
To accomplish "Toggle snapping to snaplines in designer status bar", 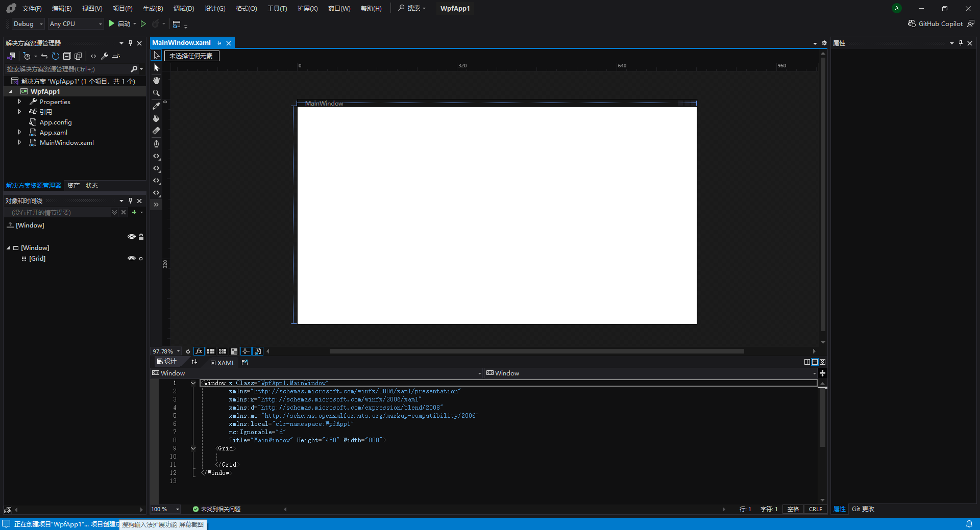I will coord(246,351).
